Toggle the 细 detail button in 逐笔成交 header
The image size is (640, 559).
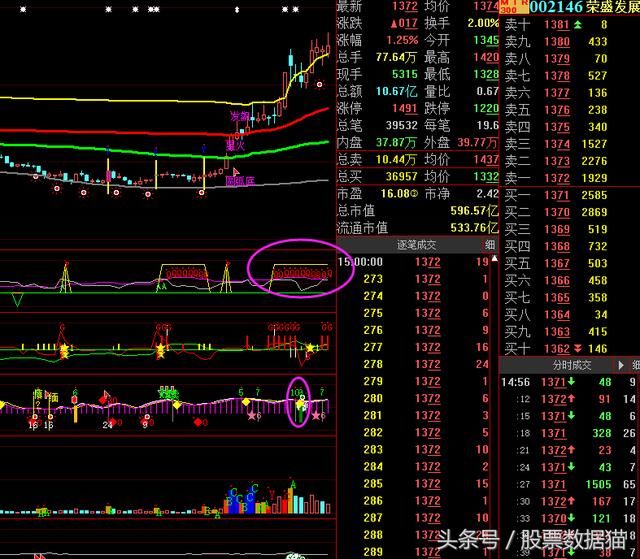point(489,244)
